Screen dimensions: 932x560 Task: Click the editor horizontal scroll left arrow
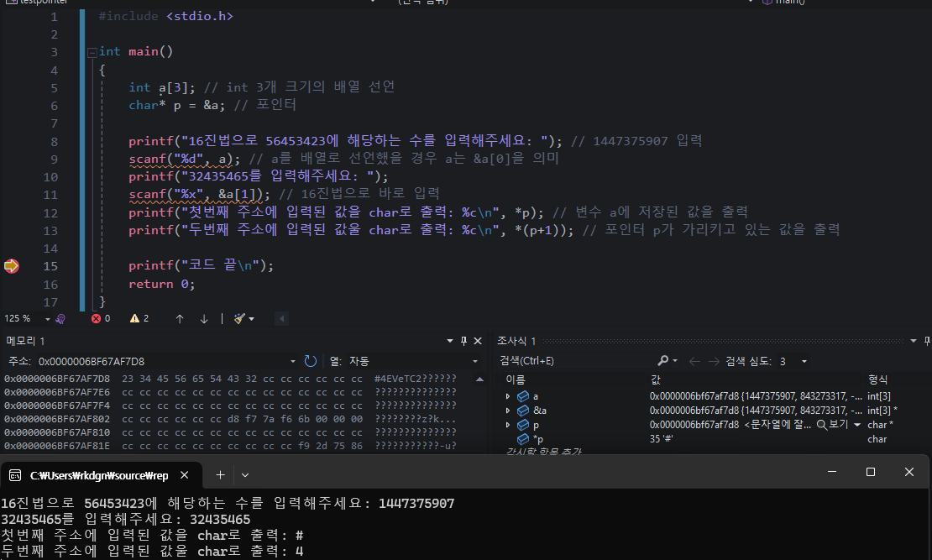pos(282,319)
